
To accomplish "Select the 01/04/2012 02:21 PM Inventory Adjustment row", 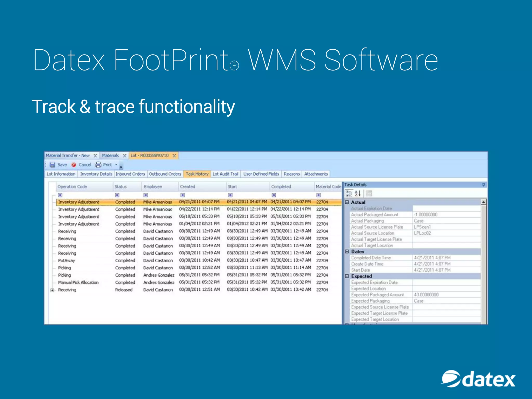I will coord(199,224).
